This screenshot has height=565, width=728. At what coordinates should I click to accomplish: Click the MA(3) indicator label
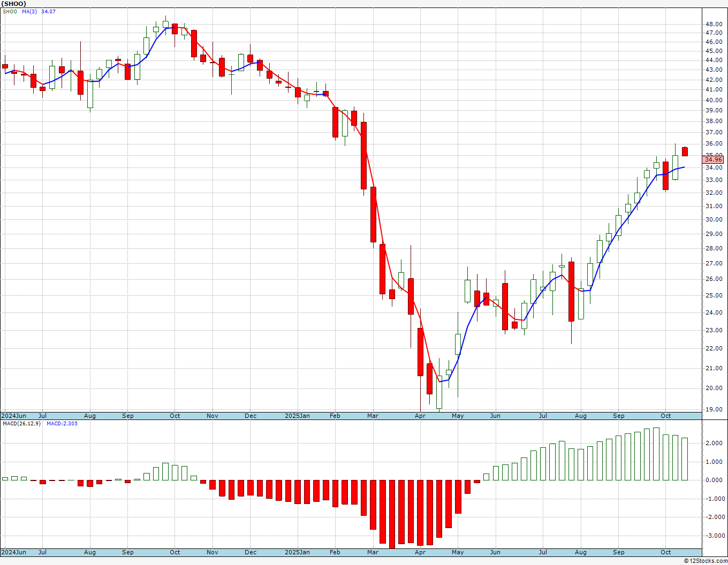tap(29, 11)
